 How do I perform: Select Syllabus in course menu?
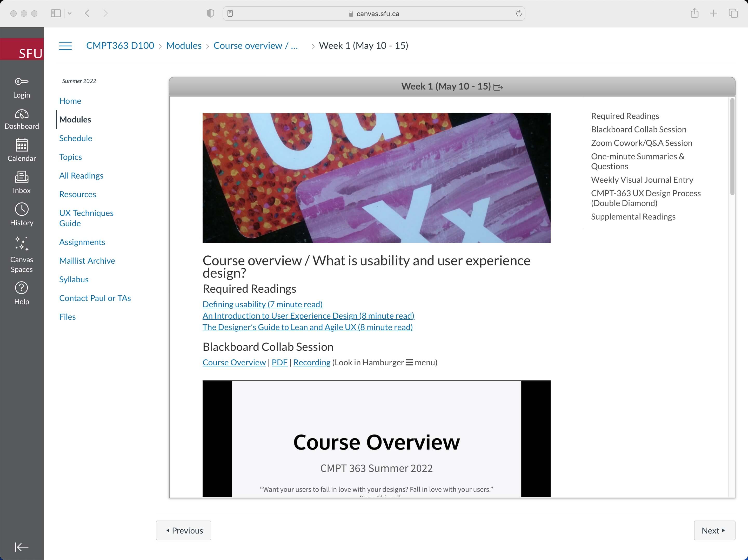click(74, 279)
